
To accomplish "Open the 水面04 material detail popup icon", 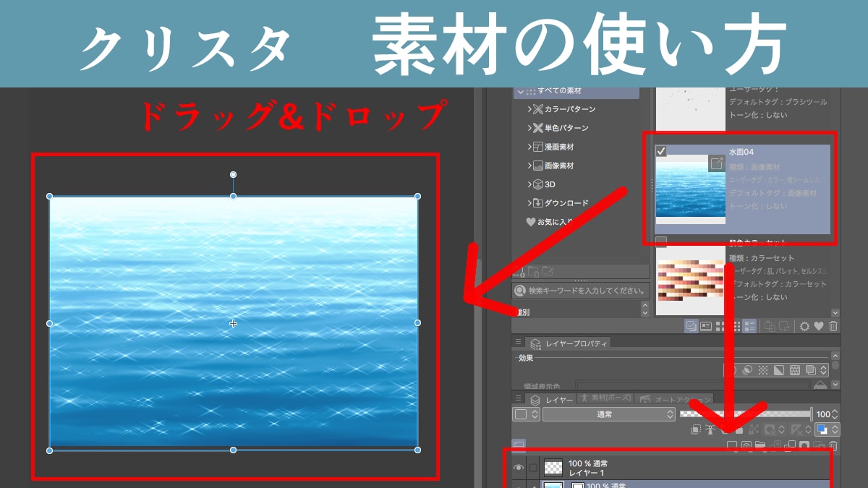I will coord(716,163).
